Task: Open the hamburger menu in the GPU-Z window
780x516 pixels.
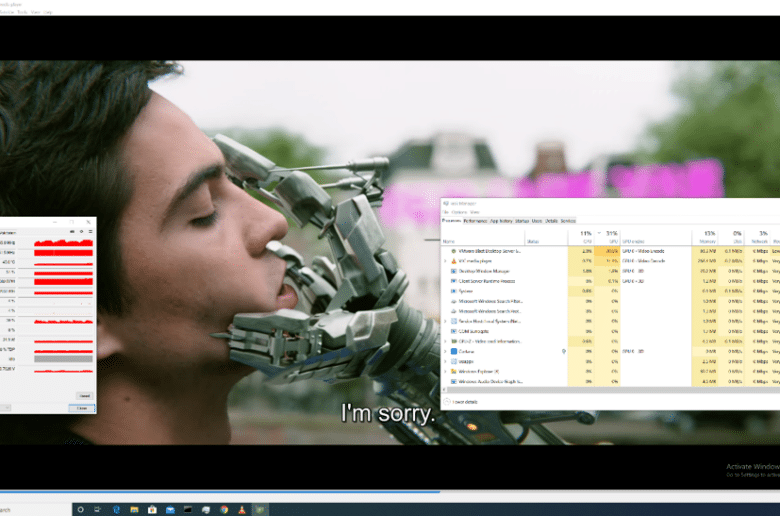Action: [91, 232]
